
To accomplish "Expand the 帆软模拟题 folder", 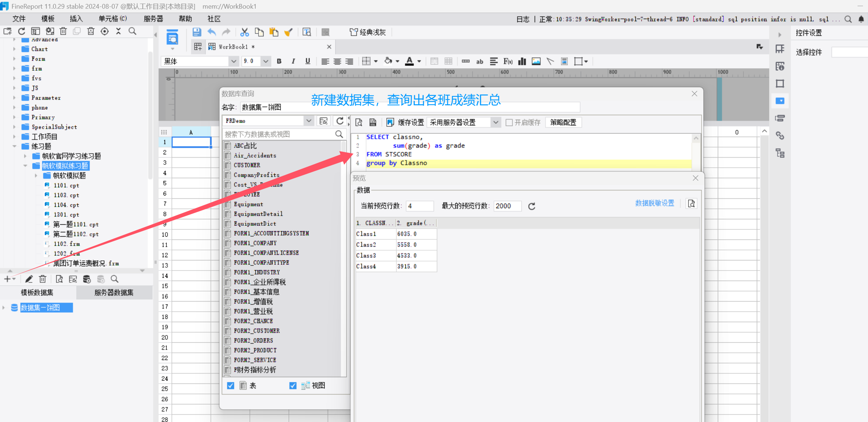I will coord(36,176).
